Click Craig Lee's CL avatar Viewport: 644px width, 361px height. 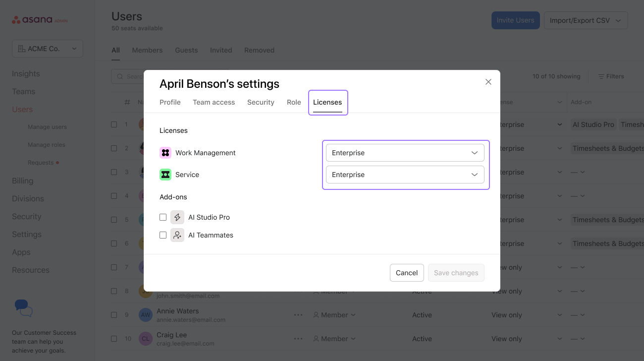146,339
